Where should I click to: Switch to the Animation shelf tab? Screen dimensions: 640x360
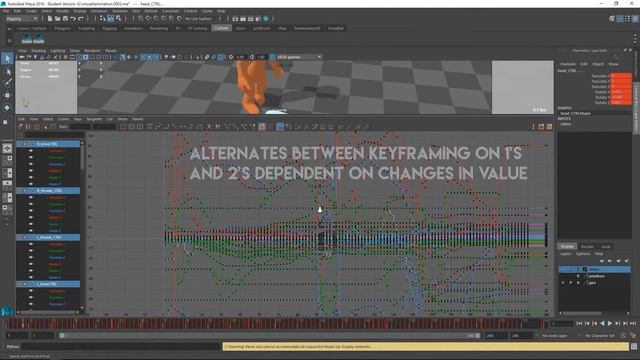pyautogui.click(x=133, y=29)
